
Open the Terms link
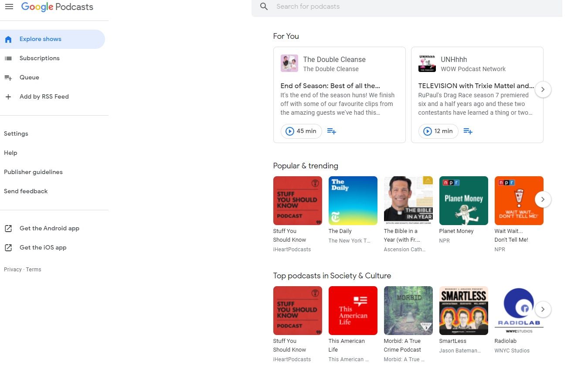34,270
